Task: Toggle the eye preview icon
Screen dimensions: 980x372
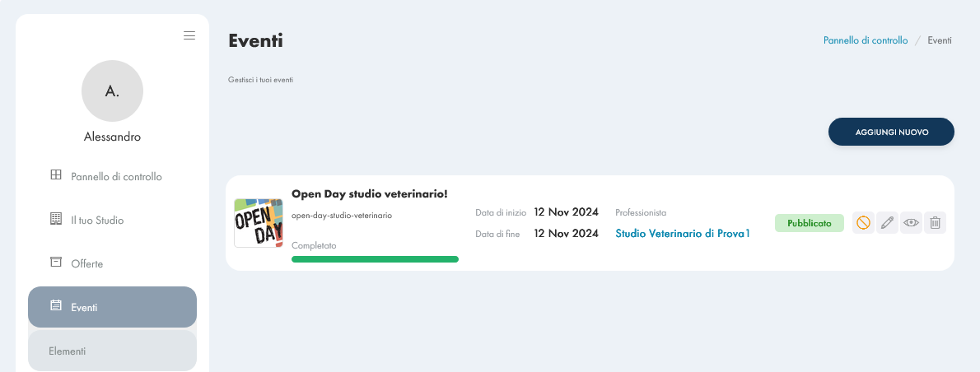Action: 912,223
